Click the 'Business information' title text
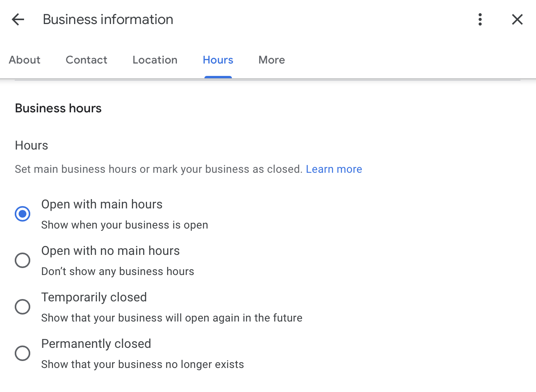The height and width of the screenshot is (392, 536). pyautogui.click(x=108, y=19)
